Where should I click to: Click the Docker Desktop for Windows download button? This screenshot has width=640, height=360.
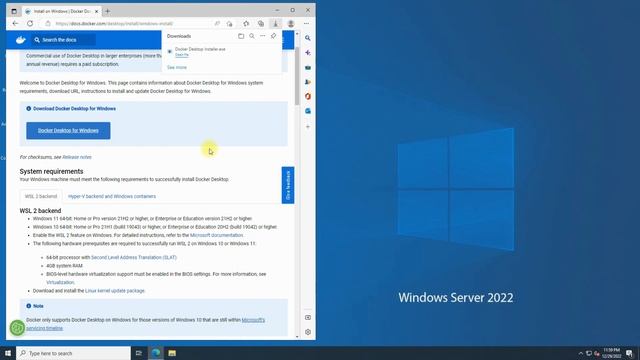point(68,131)
